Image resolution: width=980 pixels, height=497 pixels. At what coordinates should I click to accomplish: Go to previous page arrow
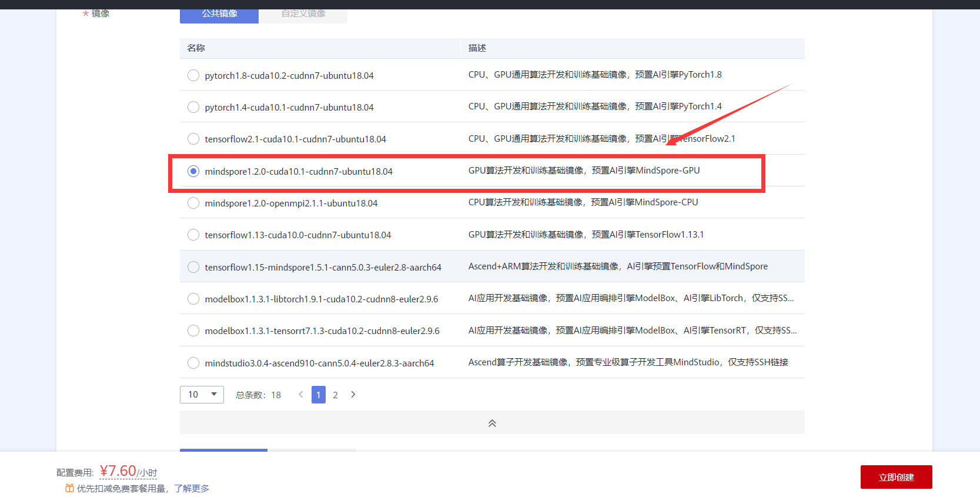[301, 395]
